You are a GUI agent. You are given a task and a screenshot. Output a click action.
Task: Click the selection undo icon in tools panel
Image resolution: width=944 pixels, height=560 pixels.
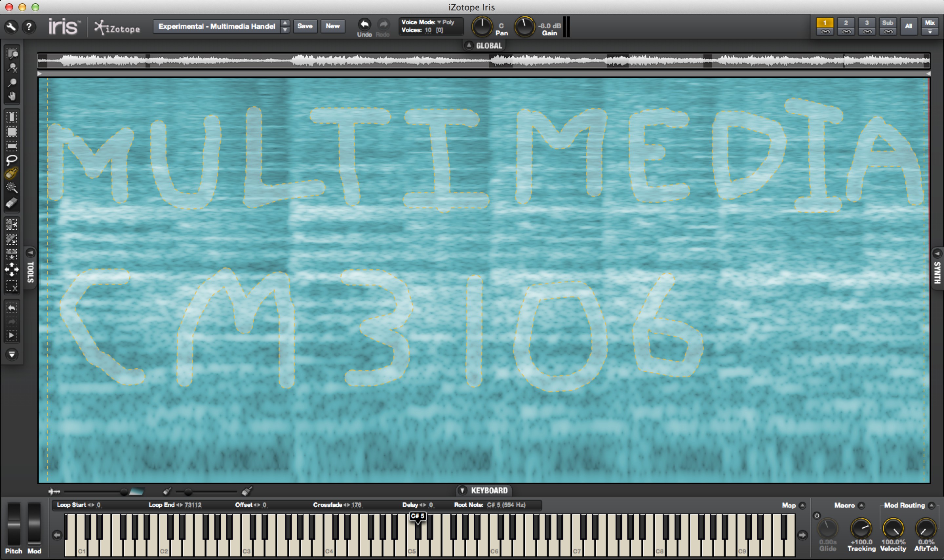12,308
